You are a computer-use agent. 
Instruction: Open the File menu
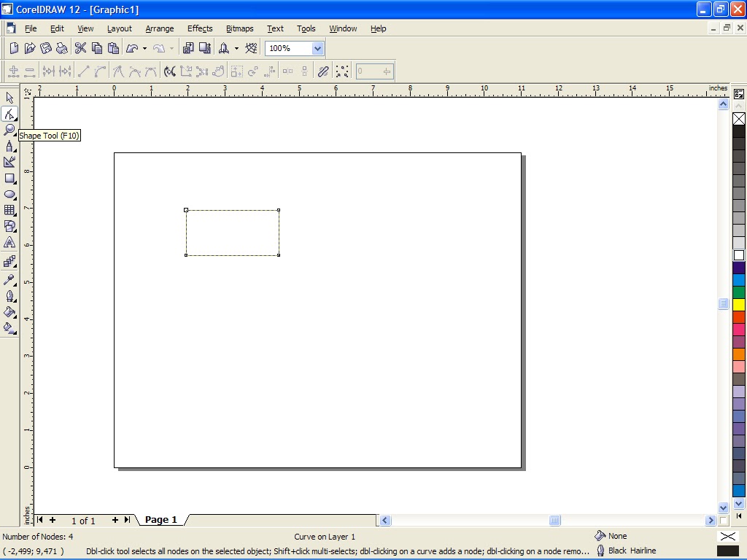(31, 28)
